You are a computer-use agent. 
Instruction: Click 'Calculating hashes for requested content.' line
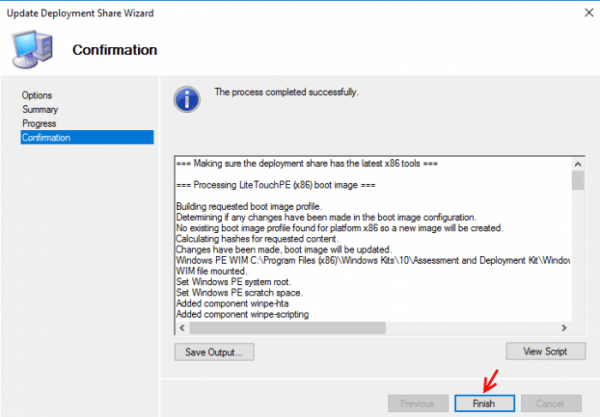tap(257, 239)
